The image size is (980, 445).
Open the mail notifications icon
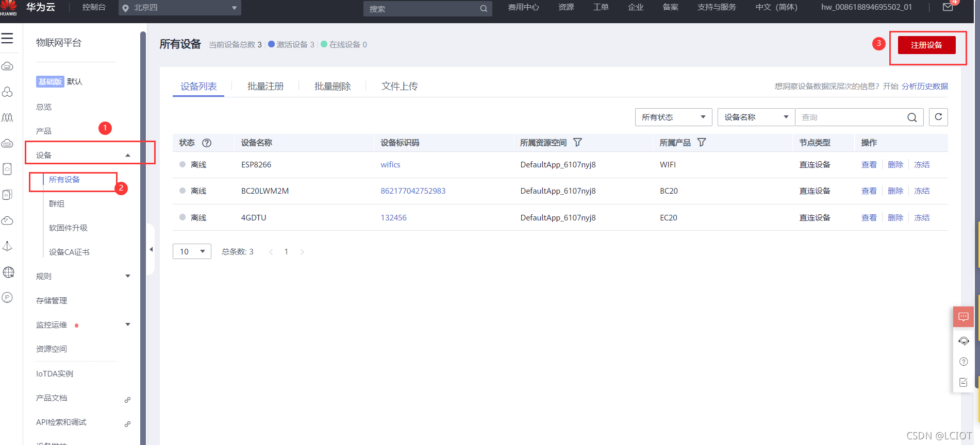(948, 7)
